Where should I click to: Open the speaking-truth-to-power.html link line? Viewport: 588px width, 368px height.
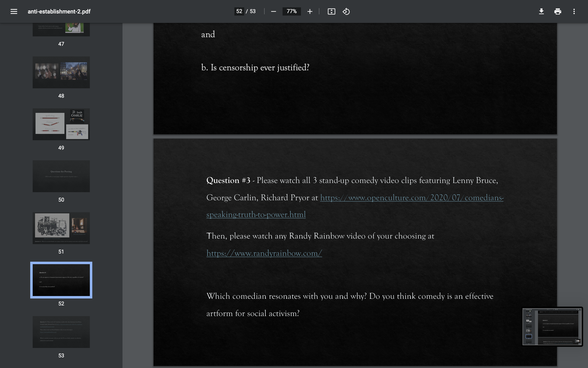tap(256, 214)
